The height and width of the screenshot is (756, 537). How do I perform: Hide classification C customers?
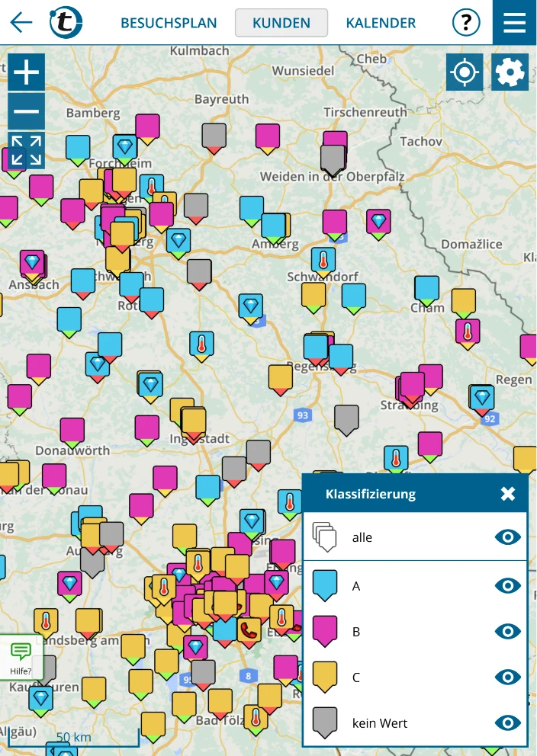coord(507,677)
